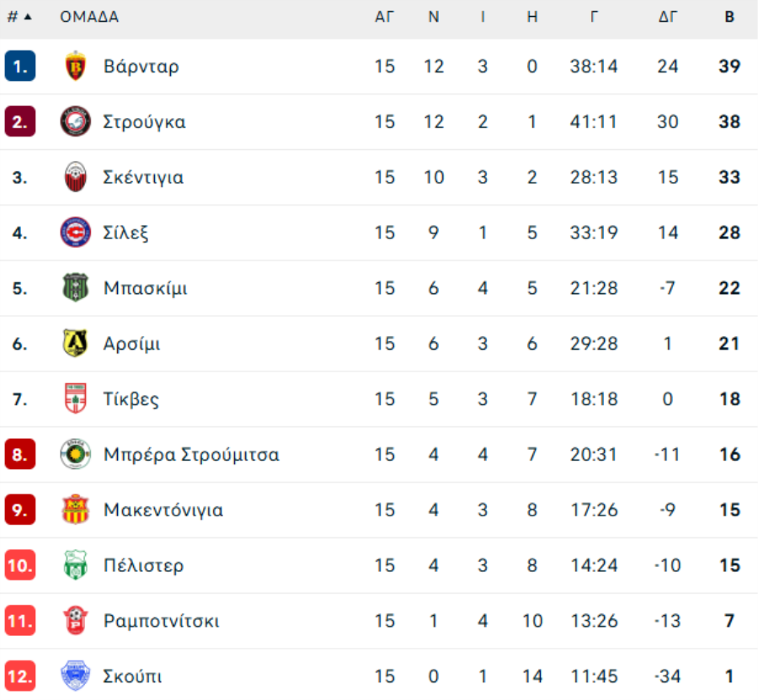The width and height of the screenshot is (758, 700).
Task: Sort by the Β points column header
Action: pyautogui.click(x=729, y=17)
